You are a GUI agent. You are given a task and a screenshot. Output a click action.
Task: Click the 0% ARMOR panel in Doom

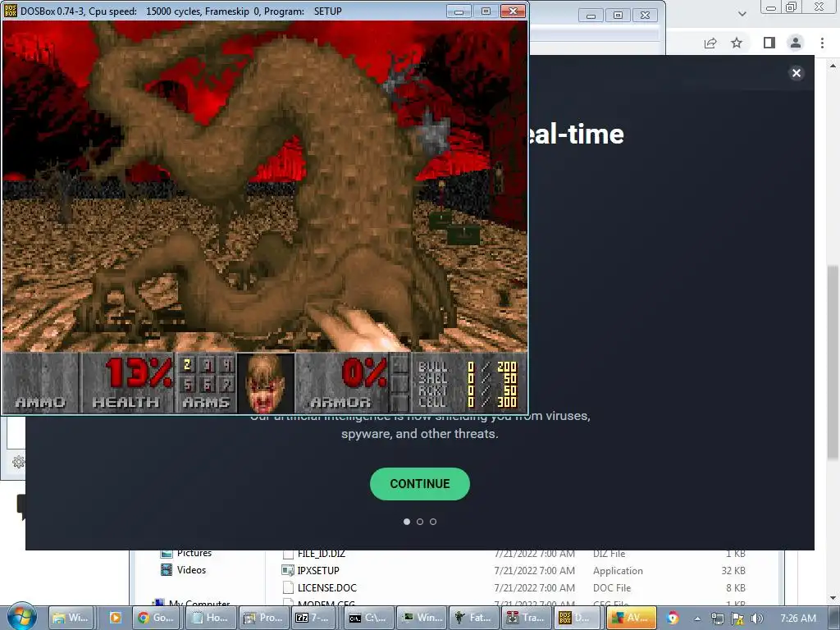pos(342,382)
